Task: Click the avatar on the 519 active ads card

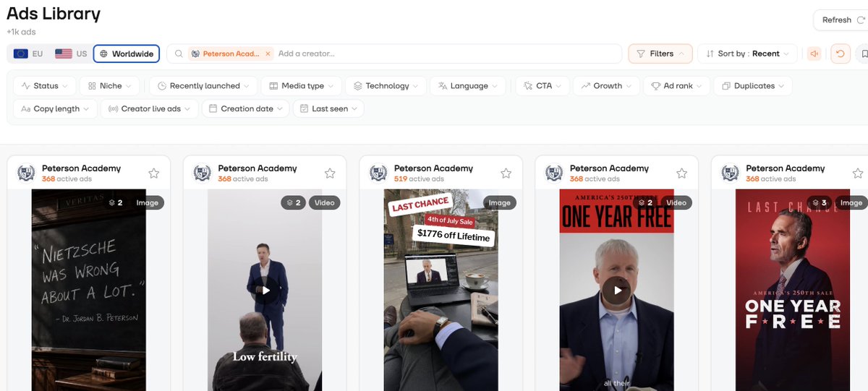Action: click(x=378, y=173)
